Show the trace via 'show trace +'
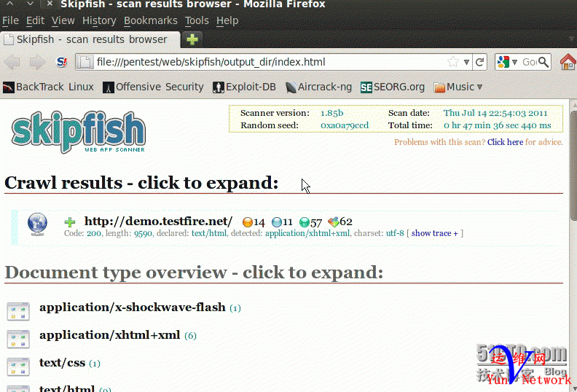This screenshot has width=577, height=392. (435, 233)
